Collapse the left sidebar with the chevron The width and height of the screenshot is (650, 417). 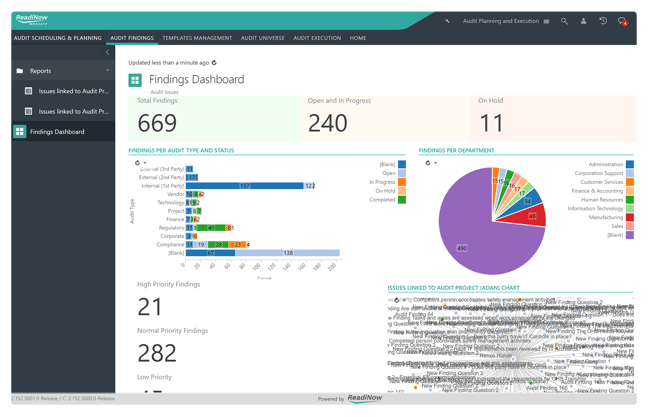107,52
